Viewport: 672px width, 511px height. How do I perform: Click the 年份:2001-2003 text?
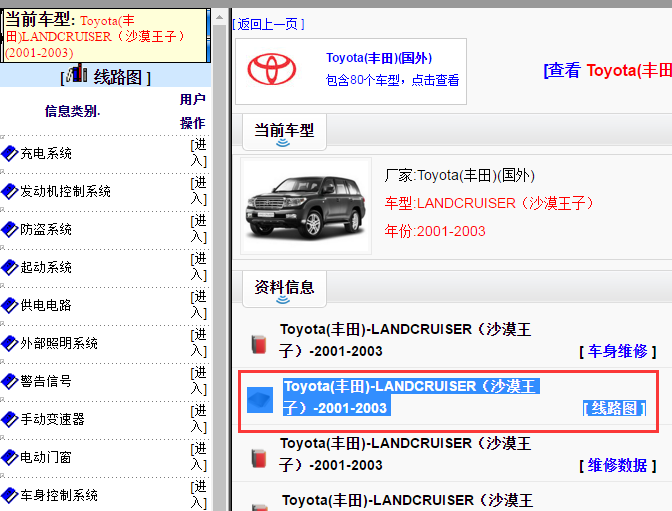435,231
